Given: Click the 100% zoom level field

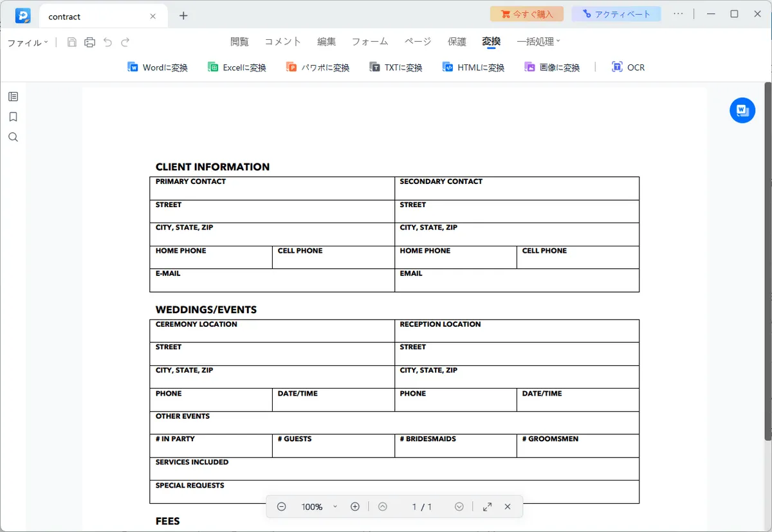Looking at the screenshot, I should click(x=312, y=507).
